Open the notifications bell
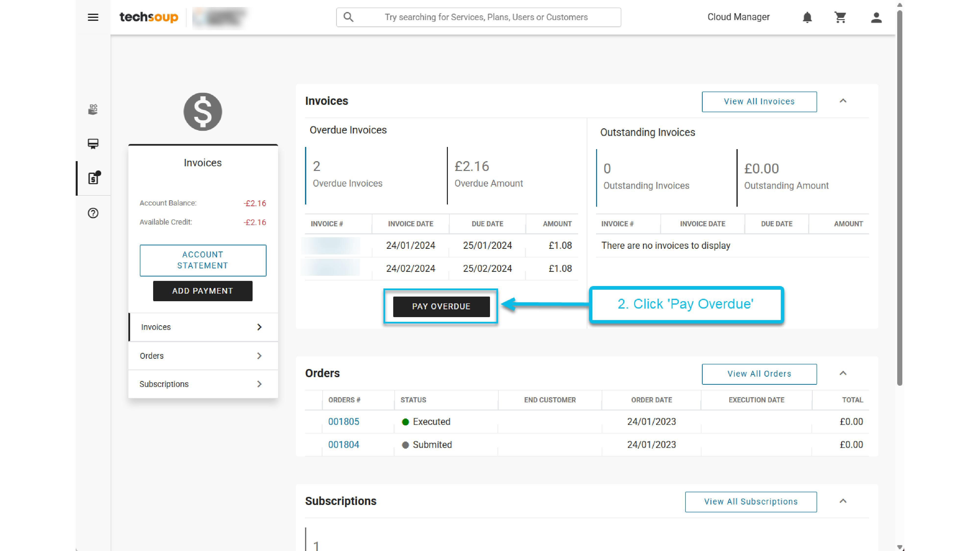 [807, 17]
